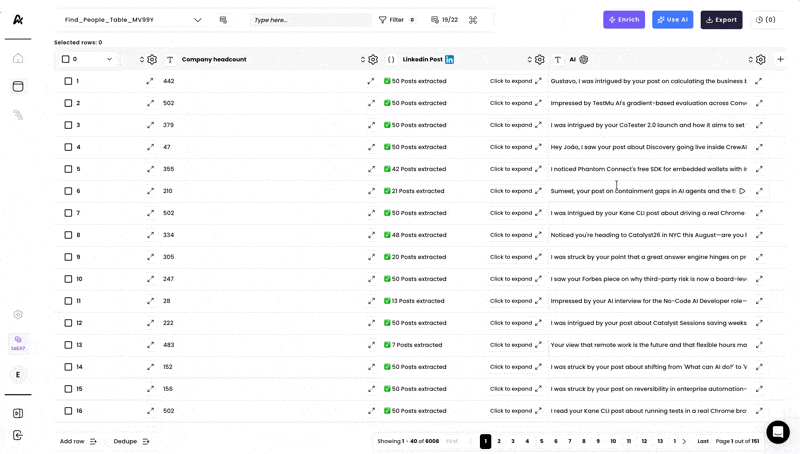The width and height of the screenshot is (800, 454).
Task: Sort the row number column
Action: [142, 60]
